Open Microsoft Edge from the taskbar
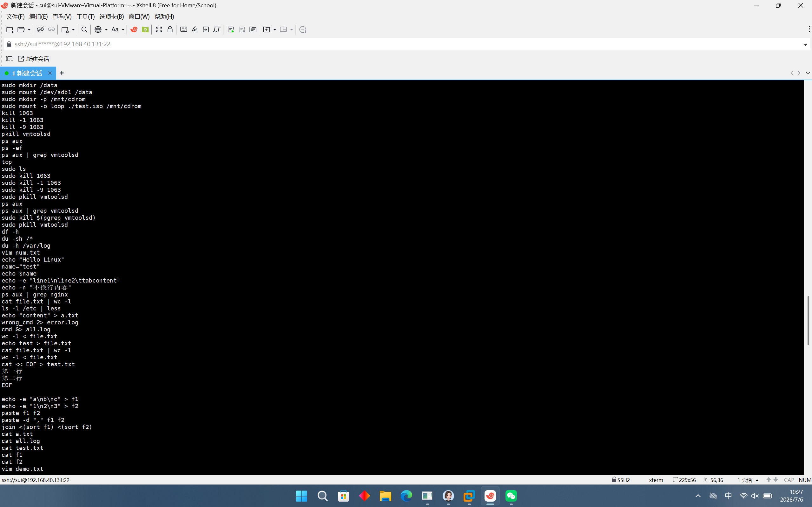This screenshot has width=812, height=507. (x=406, y=496)
